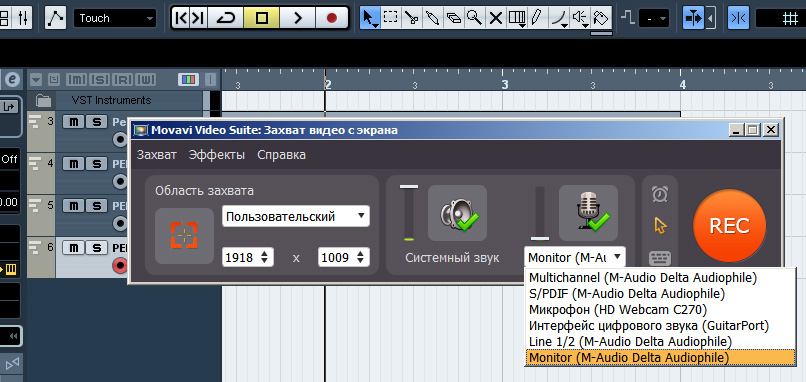Toggle Auto-Scroll button in toolbar
Screen dimensions: 806x382
pyautogui.click(x=693, y=18)
